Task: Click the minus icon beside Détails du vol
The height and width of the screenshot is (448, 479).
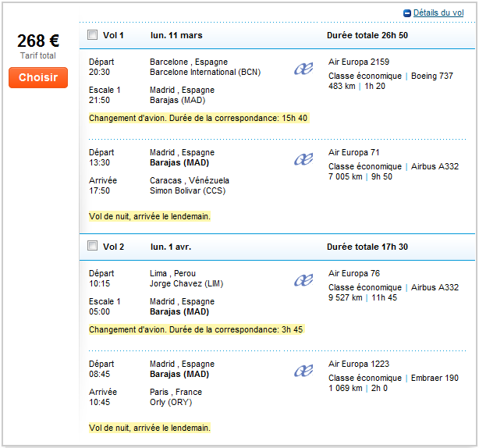Action: click(407, 13)
